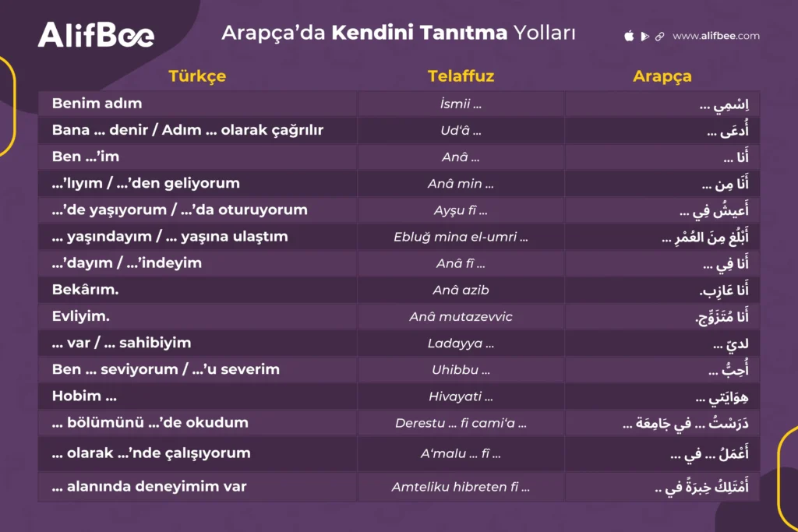Image resolution: width=798 pixels, height=532 pixels.
Task: Click the Google Play icon
Action: tap(644, 36)
